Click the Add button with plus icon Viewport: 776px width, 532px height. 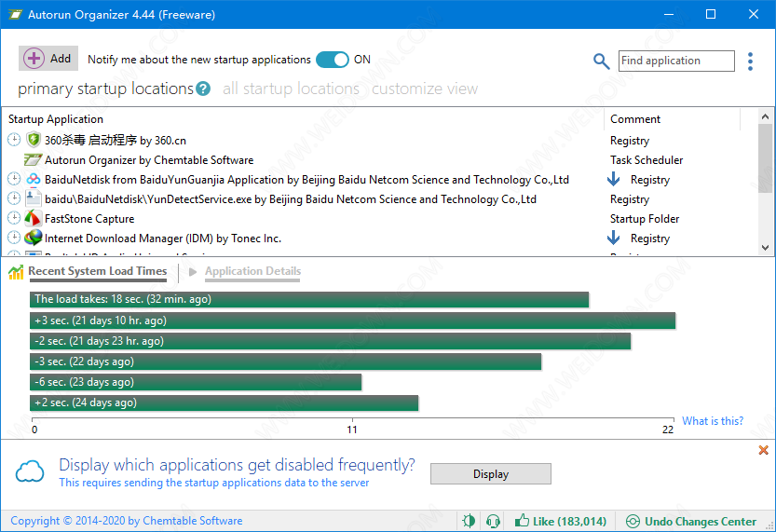click(x=48, y=59)
